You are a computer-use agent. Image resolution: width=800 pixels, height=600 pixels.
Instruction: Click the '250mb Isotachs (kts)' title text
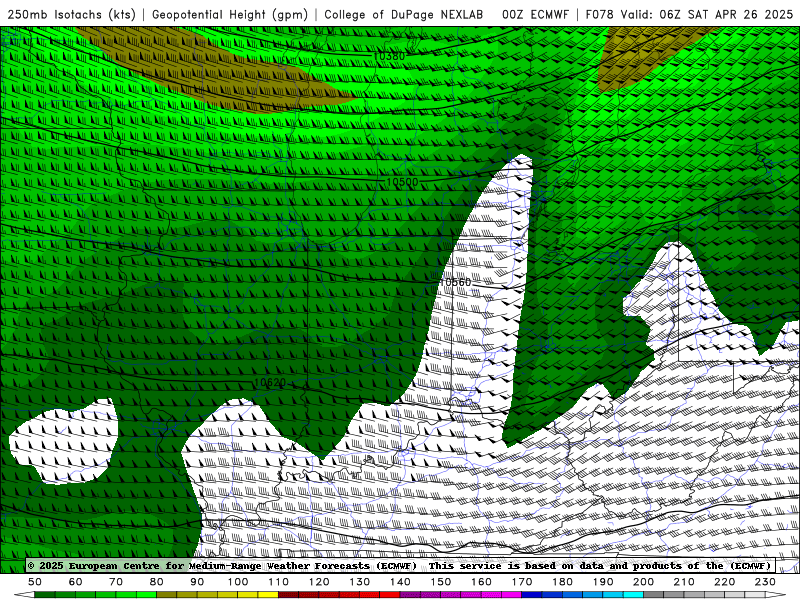click(71, 14)
